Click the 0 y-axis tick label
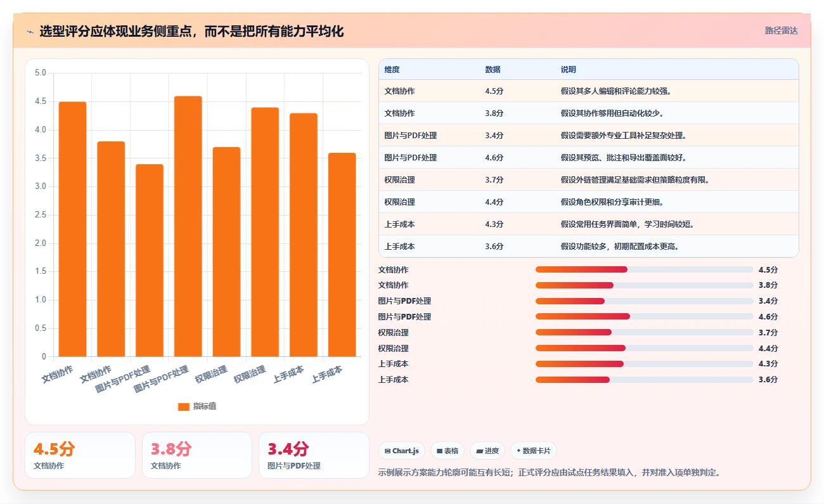The width and height of the screenshot is (824, 504). tap(44, 357)
